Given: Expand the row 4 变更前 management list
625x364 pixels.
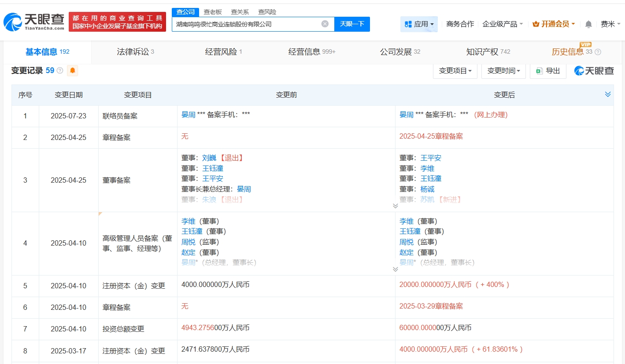Looking at the screenshot, I should click(x=395, y=269).
